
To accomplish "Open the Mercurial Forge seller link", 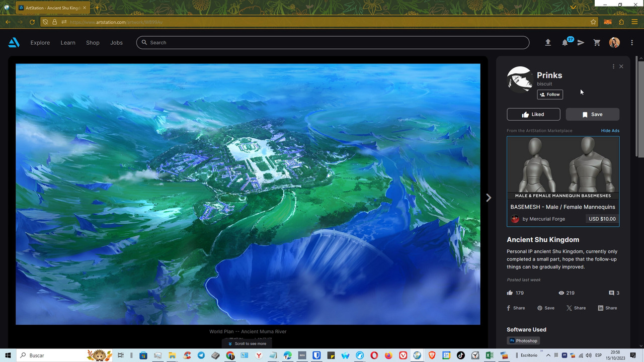I will pos(544,219).
